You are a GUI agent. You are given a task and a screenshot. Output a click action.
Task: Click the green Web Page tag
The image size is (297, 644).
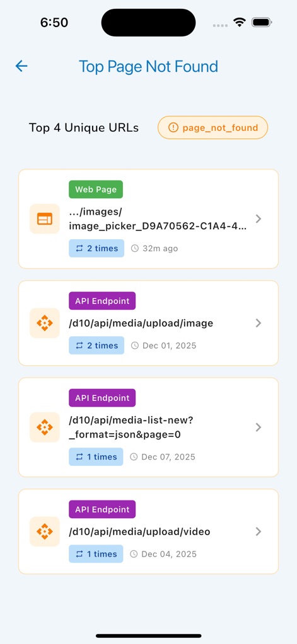96,189
